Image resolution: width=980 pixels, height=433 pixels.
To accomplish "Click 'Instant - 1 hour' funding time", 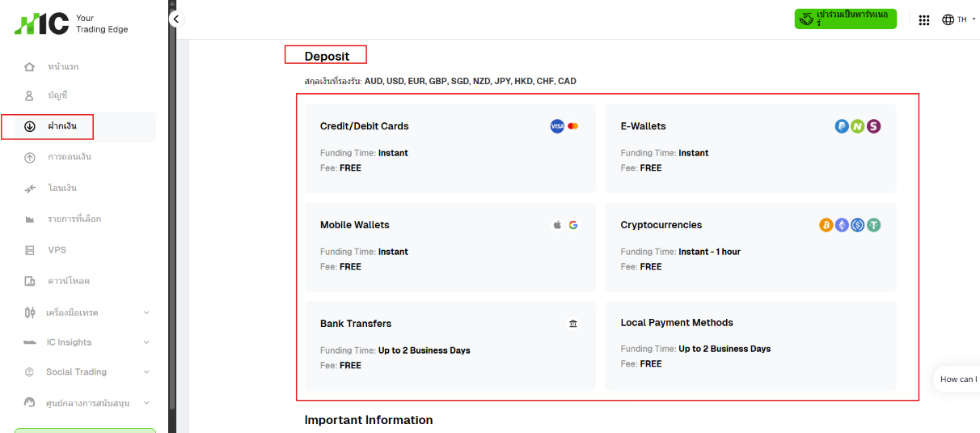I will [x=709, y=252].
